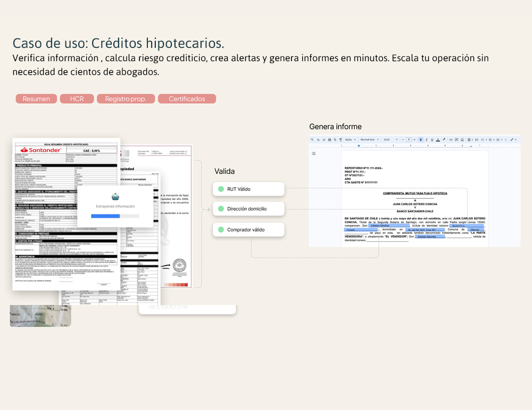Toggle bold formatting in document toolbar
Screen dimensions: 532x410
point(420,140)
